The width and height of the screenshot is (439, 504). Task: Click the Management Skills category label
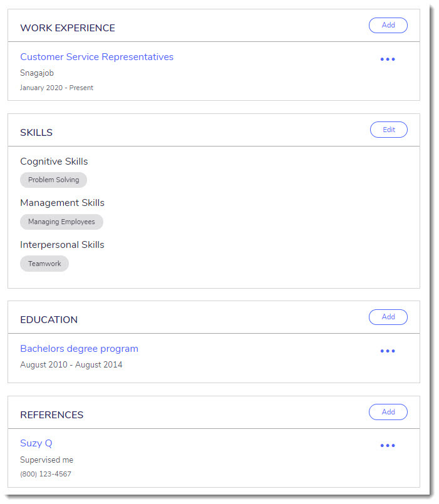click(62, 203)
